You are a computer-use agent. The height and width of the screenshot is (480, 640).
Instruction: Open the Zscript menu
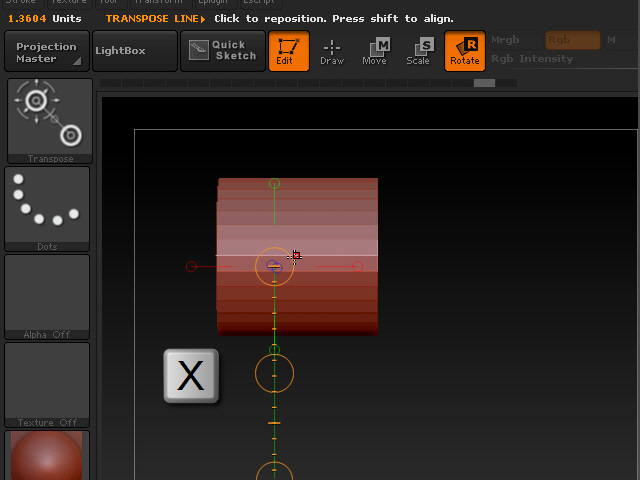pos(259,2)
